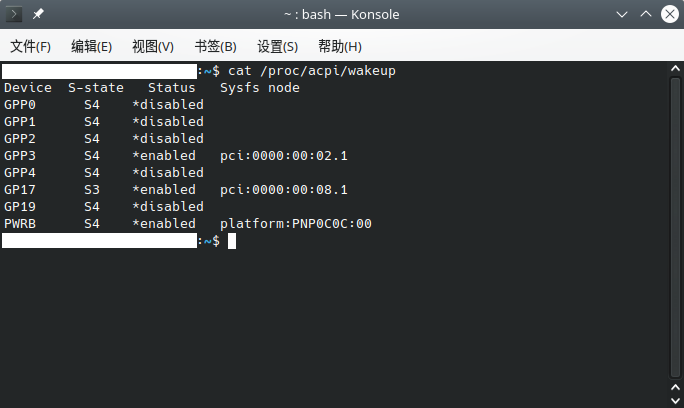The width and height of the screenshot is (684, 408).
Task: Open the 编辑(E) menu
Action: (x=92, y=46)
